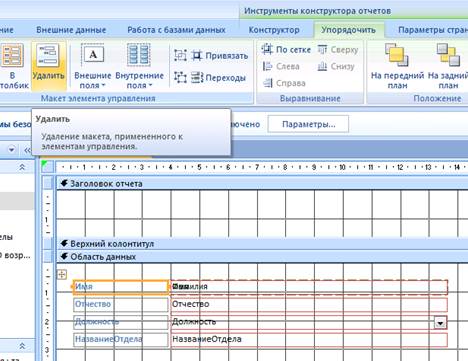Send control На задний план
Image resolution: width=468 pixels, height=361 pixels.
coord(448,66)
